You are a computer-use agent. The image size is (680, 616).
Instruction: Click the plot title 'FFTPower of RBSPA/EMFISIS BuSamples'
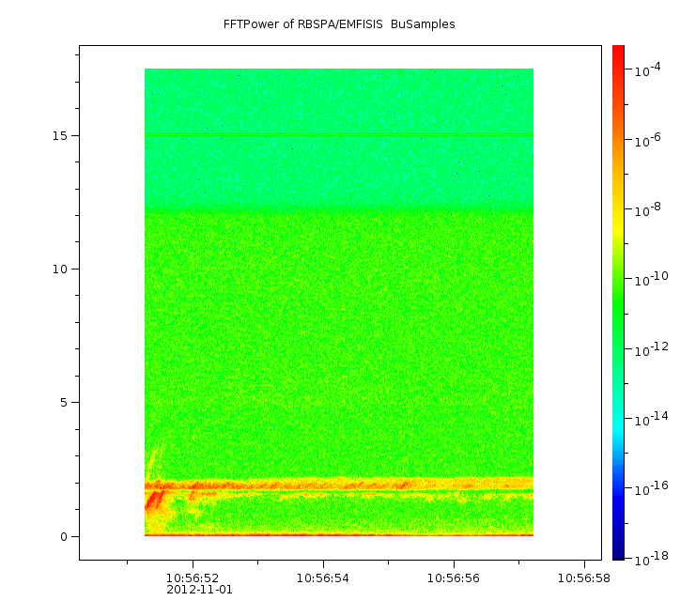339,24
